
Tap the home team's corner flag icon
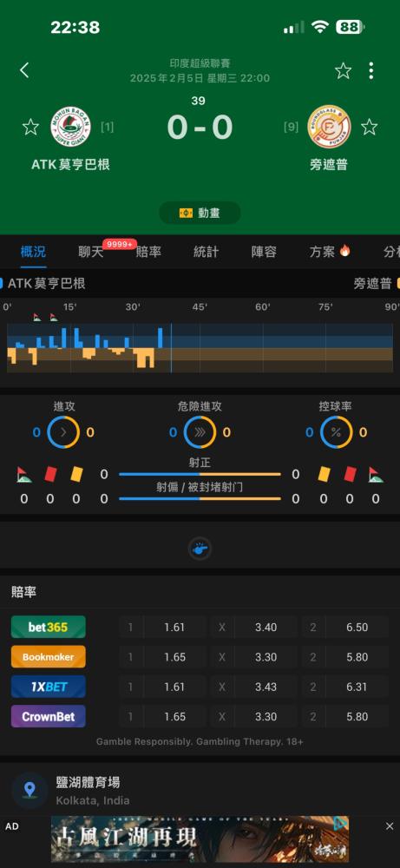pos(23,475)
